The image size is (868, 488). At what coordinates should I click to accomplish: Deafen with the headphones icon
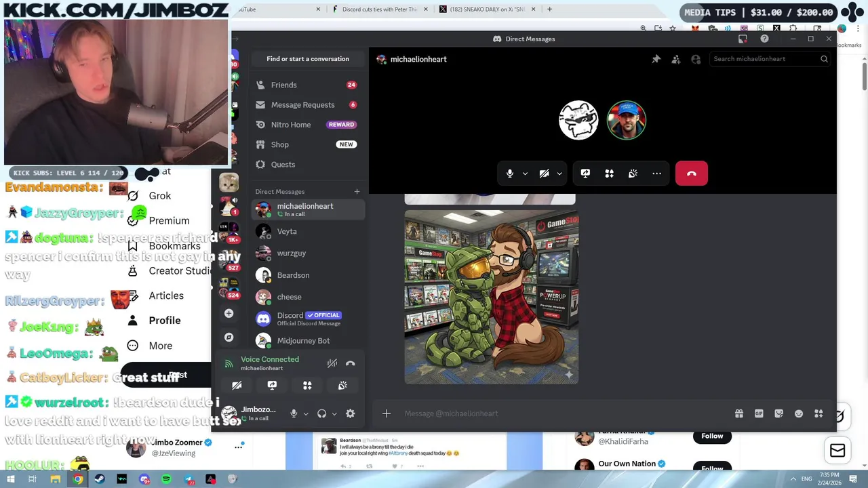(322, 413)
